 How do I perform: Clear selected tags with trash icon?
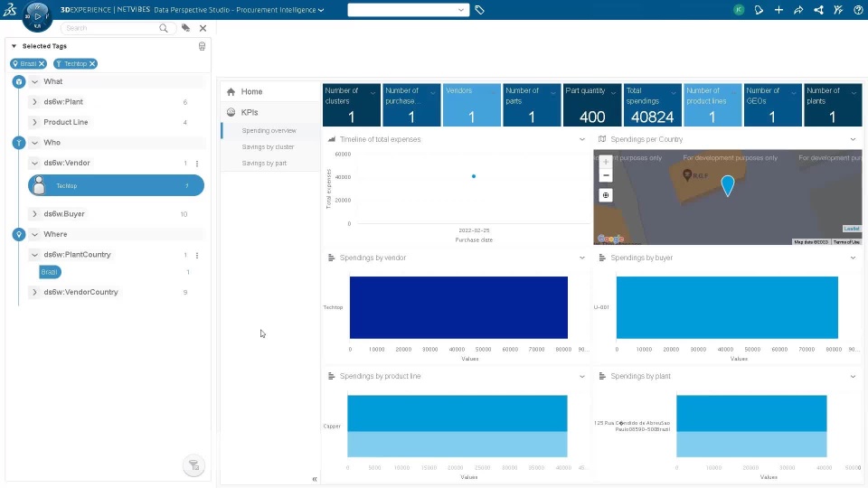202,46
